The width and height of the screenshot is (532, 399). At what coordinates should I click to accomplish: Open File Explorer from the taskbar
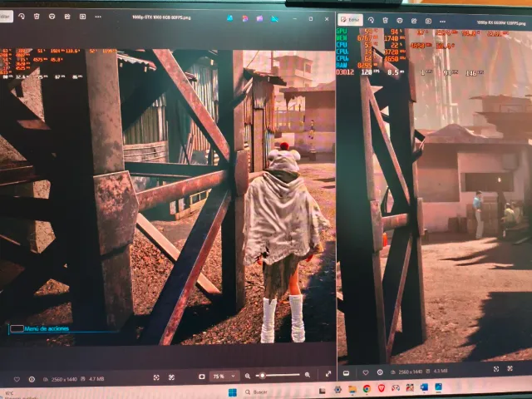352,389
